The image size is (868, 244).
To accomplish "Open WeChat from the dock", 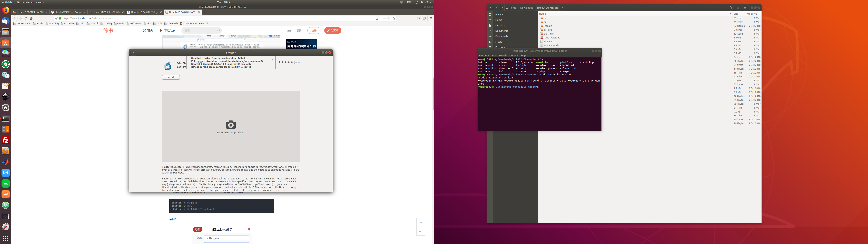I will tap(5, 75).
